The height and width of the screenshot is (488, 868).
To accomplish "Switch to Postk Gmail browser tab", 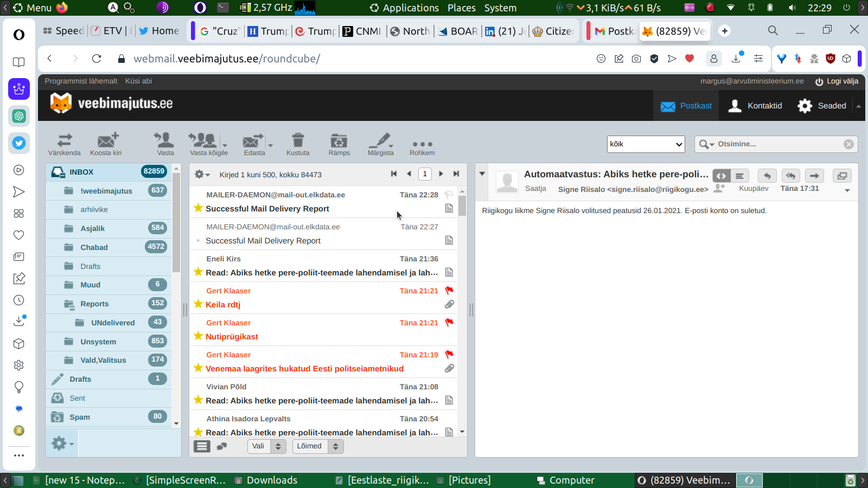I will pos(614,31).
